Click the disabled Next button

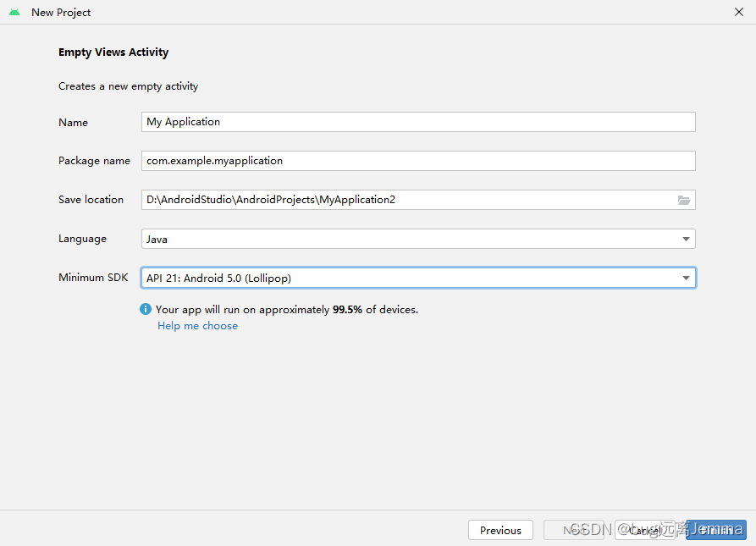click(573, 530)
